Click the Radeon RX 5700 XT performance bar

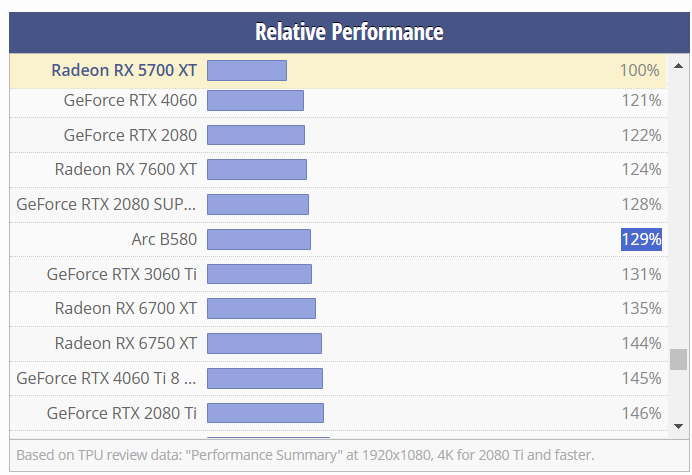click(246, 70)
